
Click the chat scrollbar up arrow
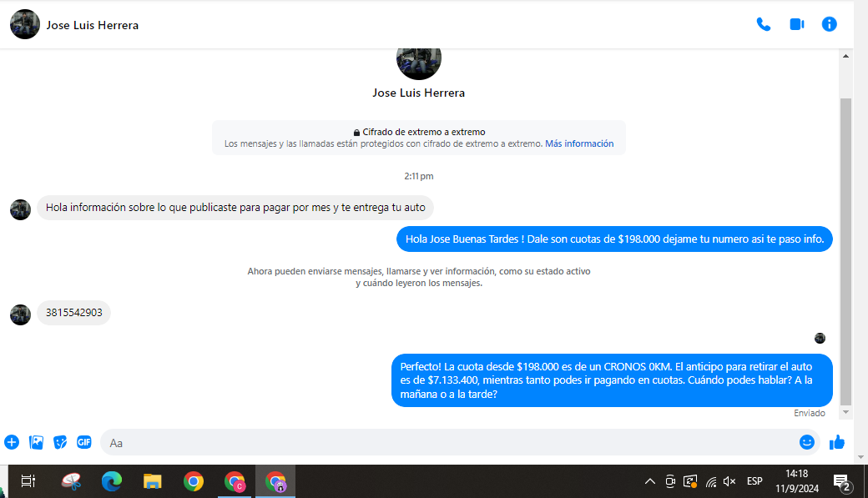tap(845, 56)
